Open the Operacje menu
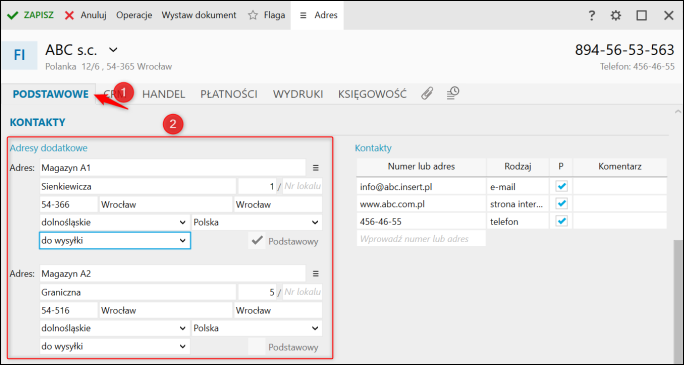Screen dimensions: 684x365 click(x=134, y=15)
